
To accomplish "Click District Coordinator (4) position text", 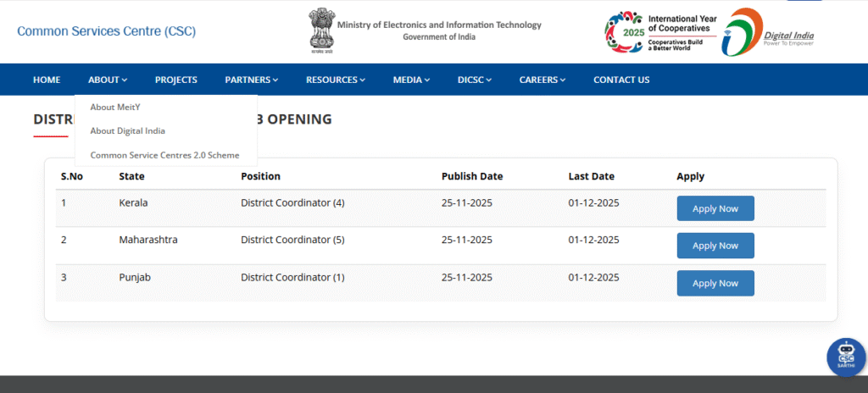I will click(292, 203).
